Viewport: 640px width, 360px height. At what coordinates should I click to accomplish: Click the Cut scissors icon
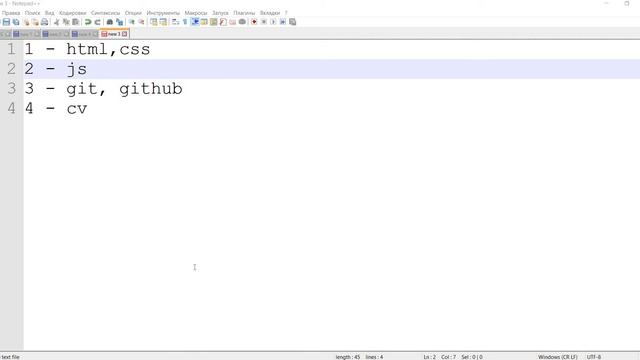[56, 22]
